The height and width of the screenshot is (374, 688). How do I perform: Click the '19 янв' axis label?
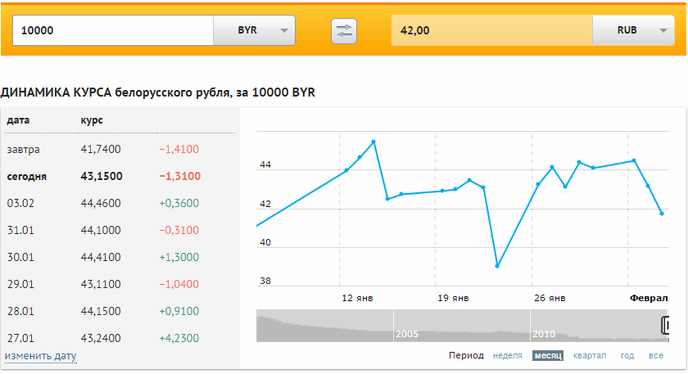453,298
